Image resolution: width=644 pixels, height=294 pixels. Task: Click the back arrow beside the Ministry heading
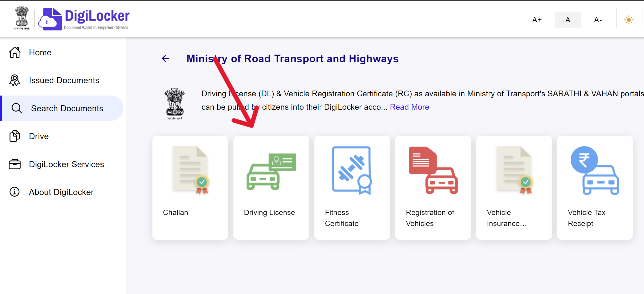pos(165,59)
